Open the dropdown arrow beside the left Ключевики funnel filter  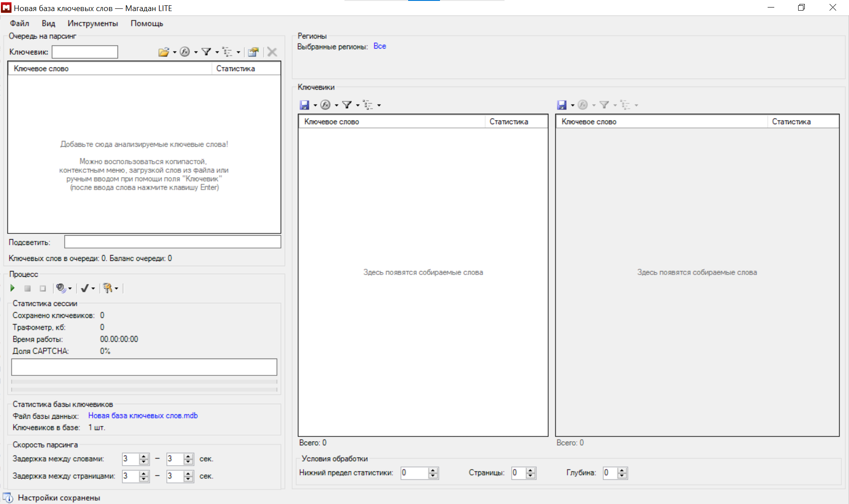click(x=358, y=105)
